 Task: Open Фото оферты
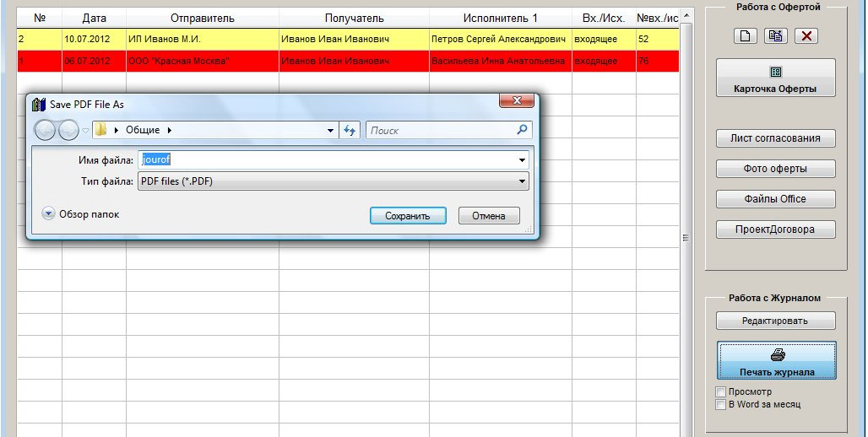click(776, 169)
